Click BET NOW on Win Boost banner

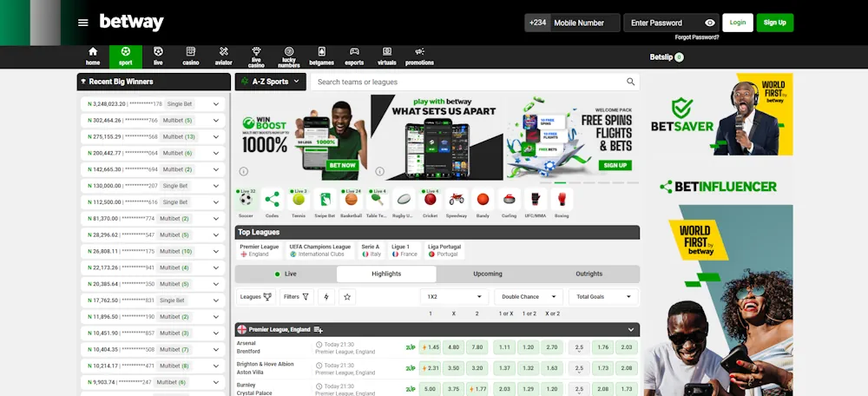(x=342, y=165)
